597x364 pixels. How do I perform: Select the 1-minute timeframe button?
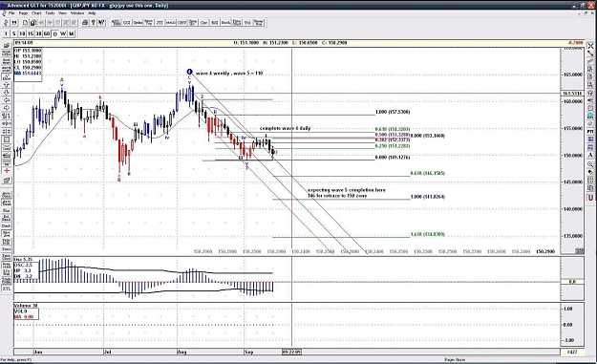pos(6,33)
